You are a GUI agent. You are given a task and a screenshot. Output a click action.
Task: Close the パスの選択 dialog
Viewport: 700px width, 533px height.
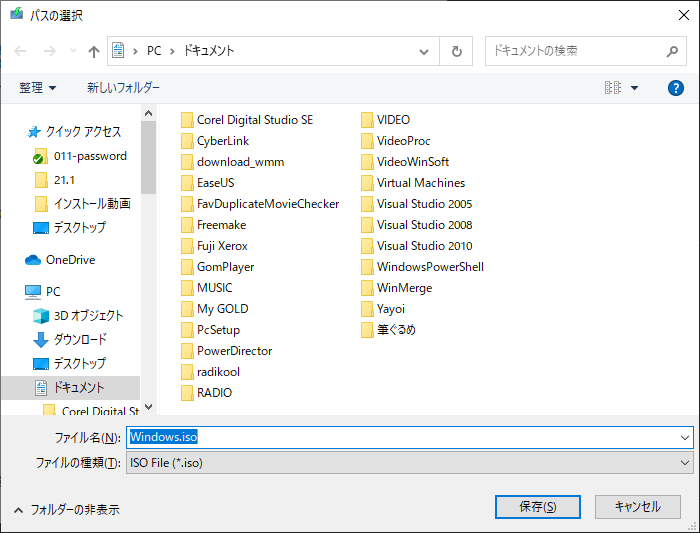tap(683, 15)
